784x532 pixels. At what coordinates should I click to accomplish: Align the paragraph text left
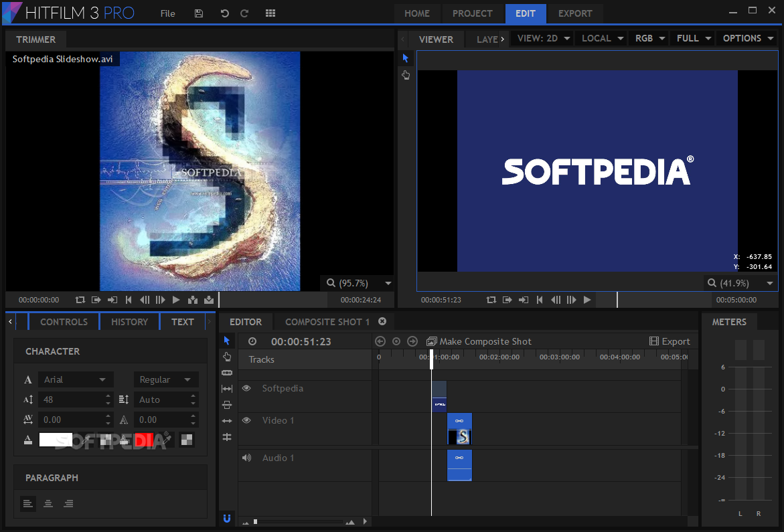(x=28, y=503)
